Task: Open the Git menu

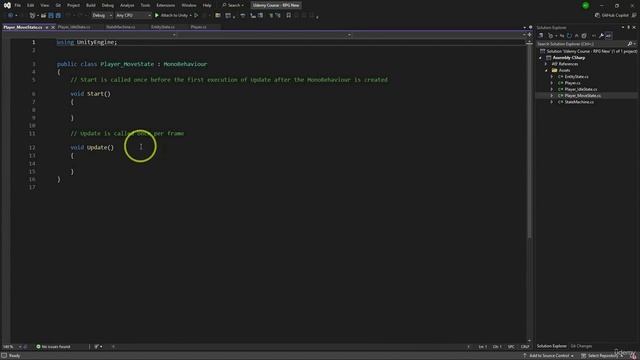Action: pos(58,5)
